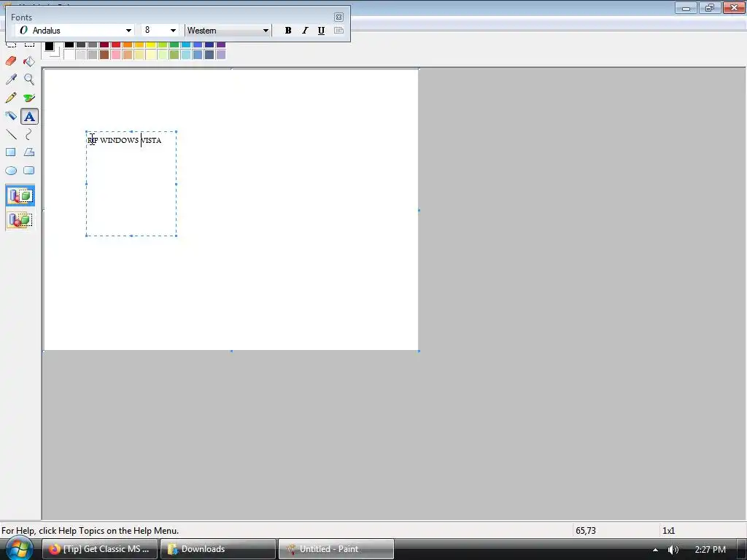
Task: Open the font name dropdown showing Andalus
Action: point(128,31)
